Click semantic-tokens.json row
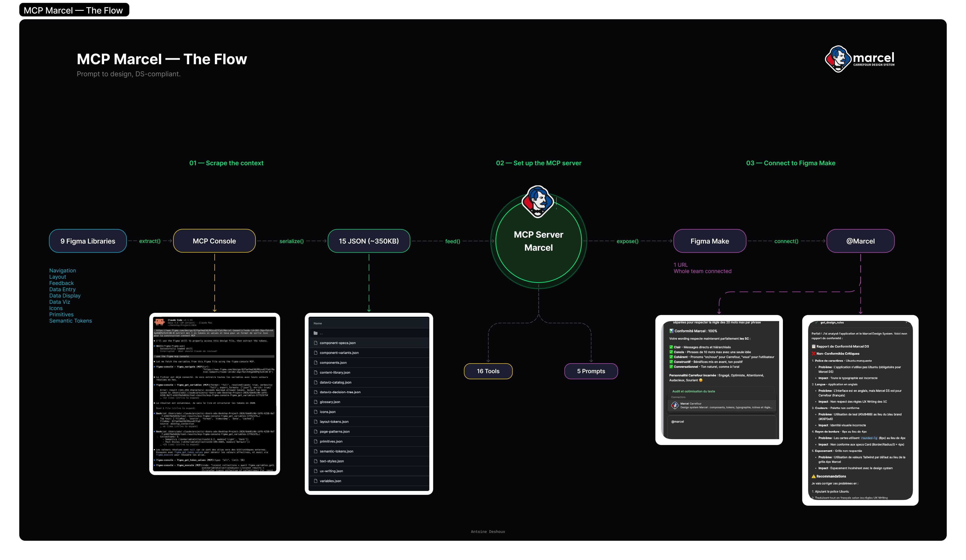The image size is (966, 560). (369, 451)
